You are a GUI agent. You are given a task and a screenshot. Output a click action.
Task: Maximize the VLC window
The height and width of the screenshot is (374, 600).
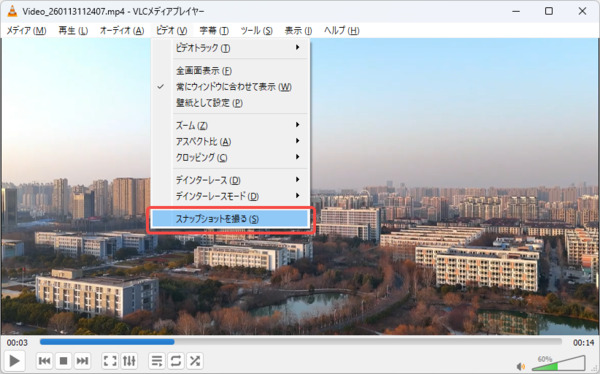tap(549, 11)
